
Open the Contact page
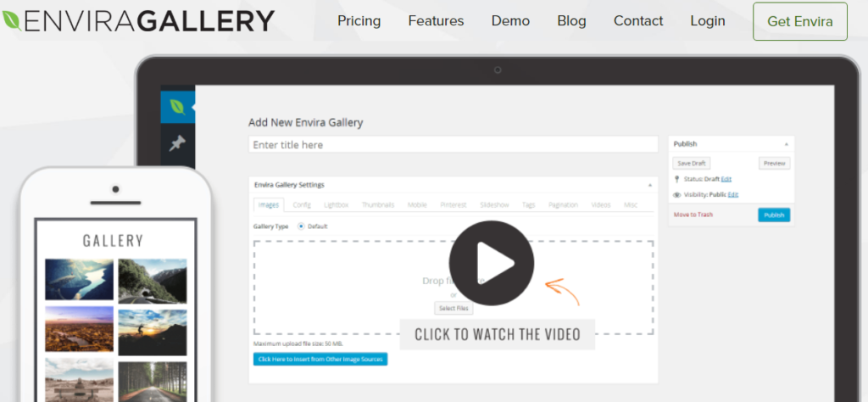(638, 21)
